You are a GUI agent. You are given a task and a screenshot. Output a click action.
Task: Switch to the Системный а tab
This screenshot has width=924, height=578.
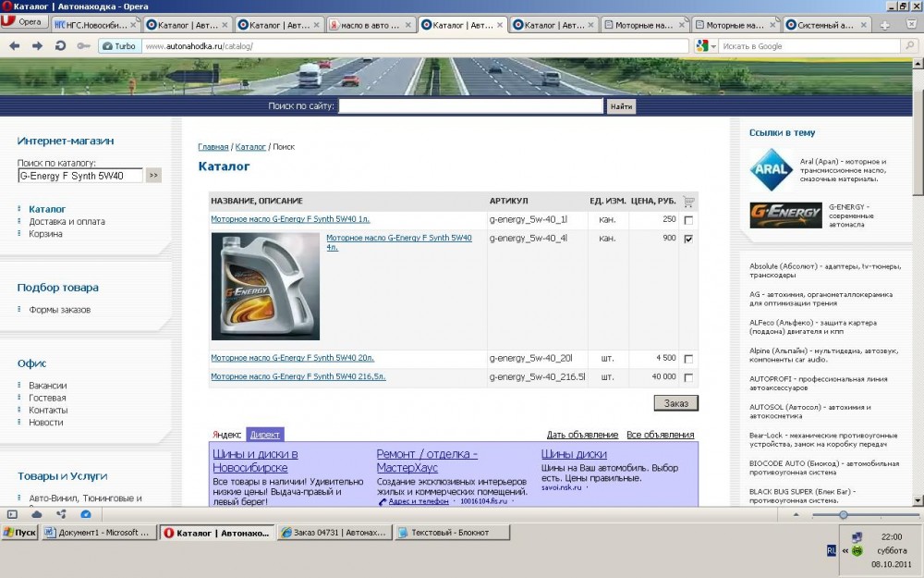(827, 25)
